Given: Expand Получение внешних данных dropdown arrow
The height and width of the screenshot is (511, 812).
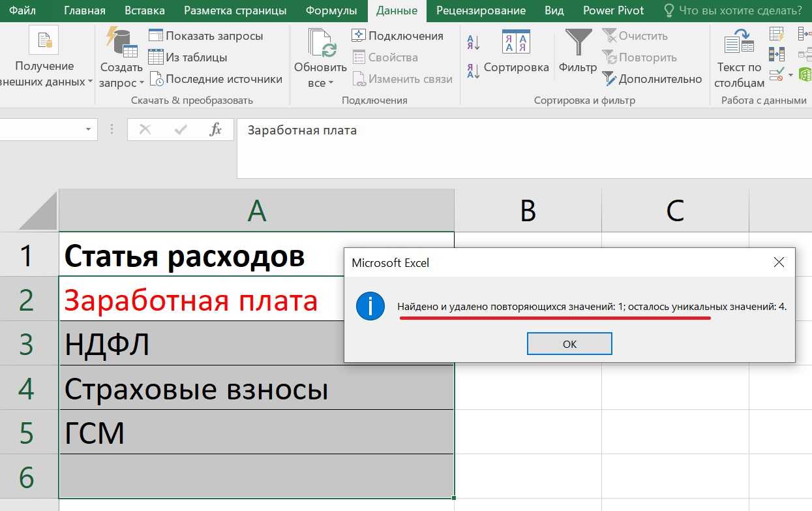Looking at the screenshot, I should tap(90, 83).
